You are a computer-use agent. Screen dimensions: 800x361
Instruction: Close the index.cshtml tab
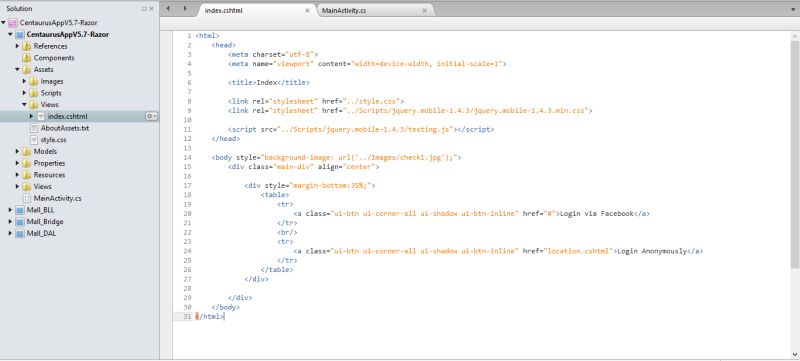point(307,10)
